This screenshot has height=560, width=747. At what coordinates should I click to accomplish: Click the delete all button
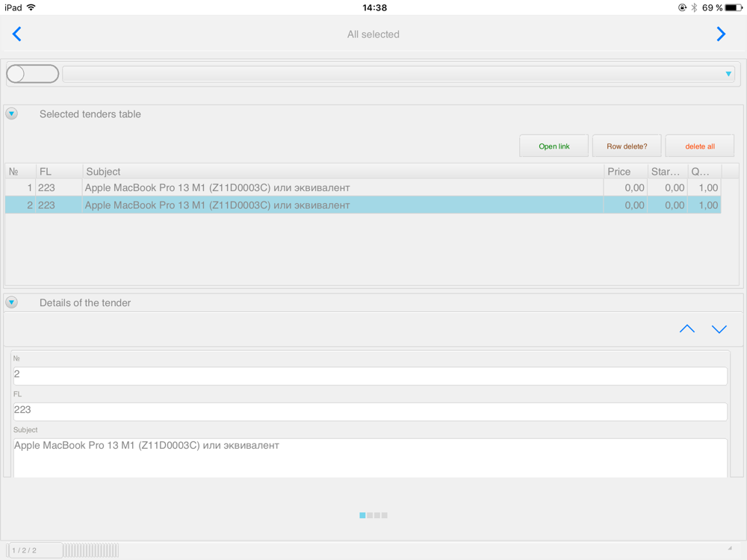[699, 146]
